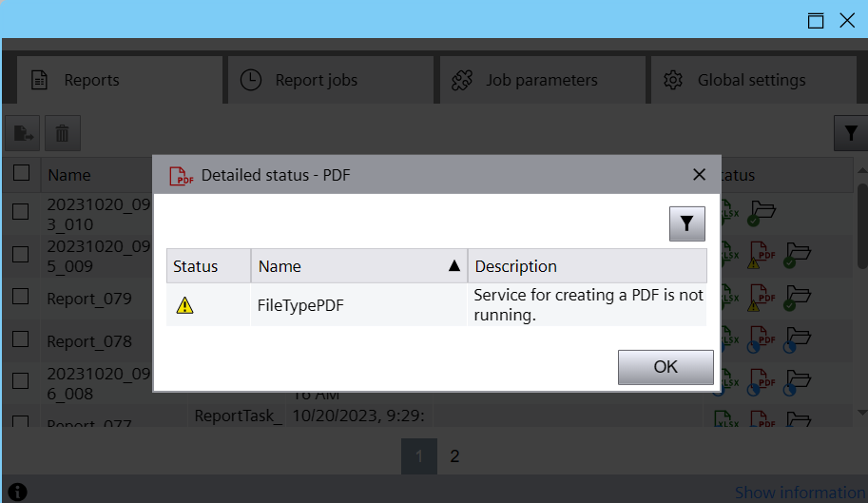This screenshot has width=868, height=503.
Task: Select the Report_079 name text
Action: (x=89, y=299)
